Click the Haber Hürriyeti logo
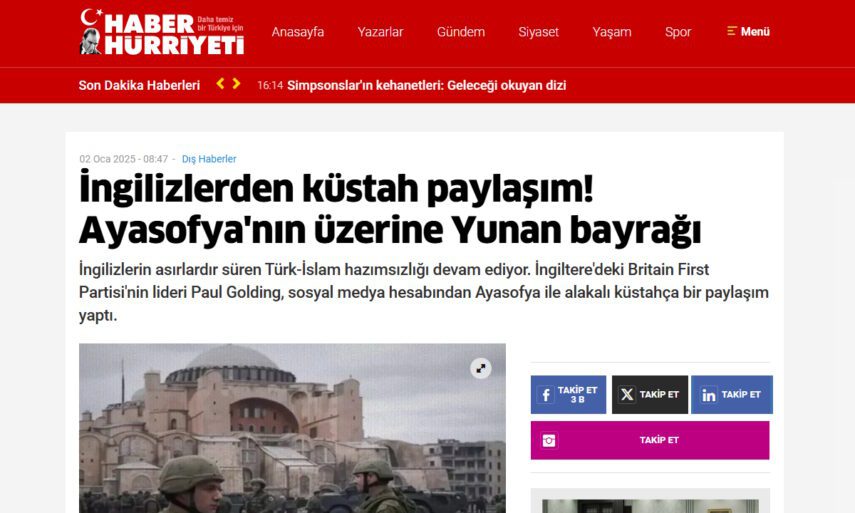Viewport: 855px width, 513px height. 162,32
